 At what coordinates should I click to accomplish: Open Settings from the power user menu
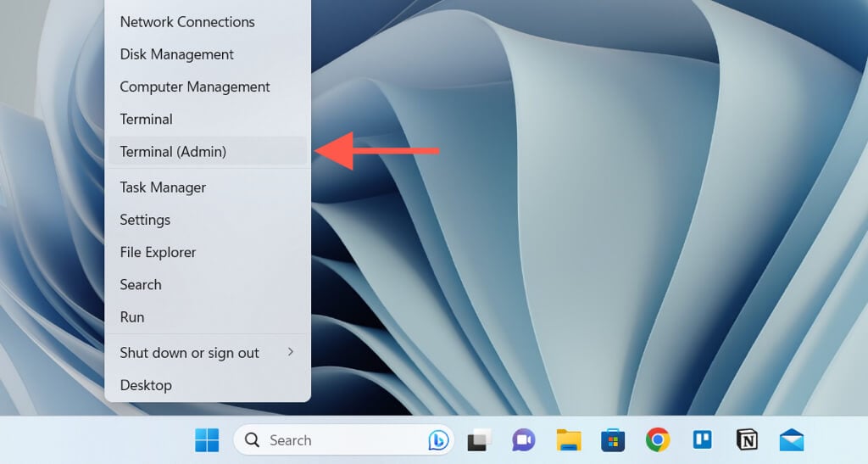(208, 220)
